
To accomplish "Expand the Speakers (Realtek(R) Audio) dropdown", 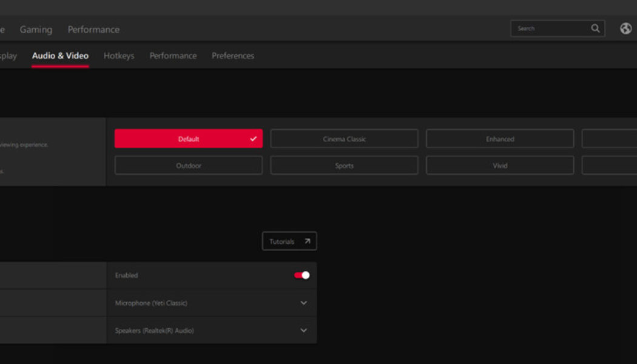I will click(x=303, y=330).
